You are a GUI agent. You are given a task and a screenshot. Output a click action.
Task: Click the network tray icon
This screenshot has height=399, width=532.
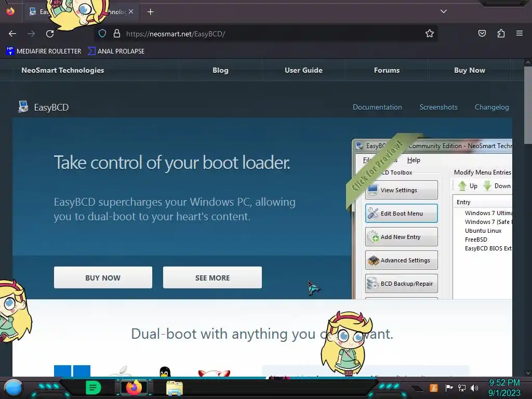(x=462, y=388)
